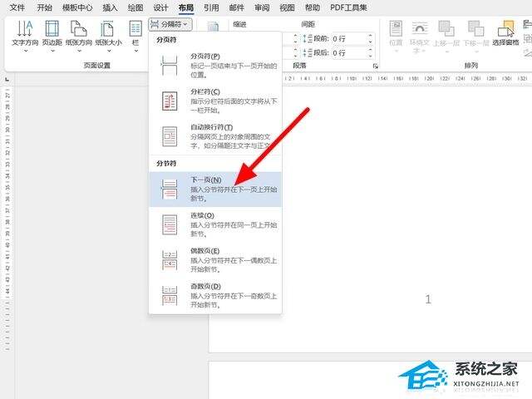Click the 纸张大小 paper size icon
The width and height of the screenshot is (532, 399).
click(107, 28)
